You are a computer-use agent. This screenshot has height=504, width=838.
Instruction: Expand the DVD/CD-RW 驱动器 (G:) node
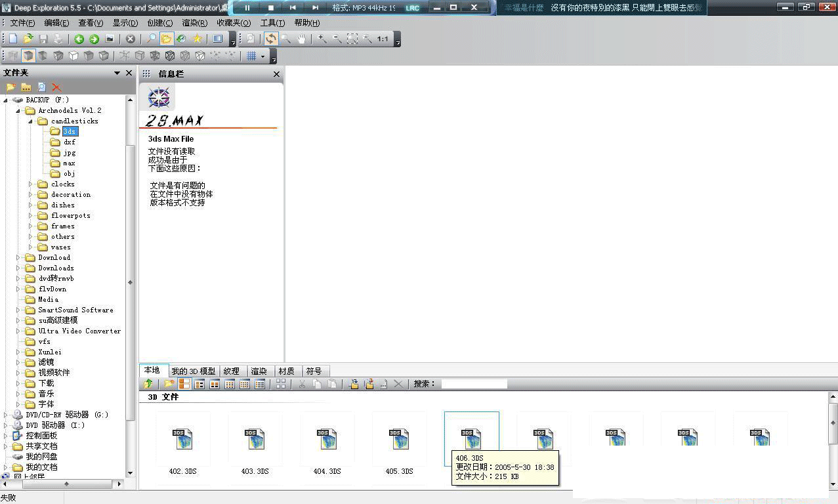pyautogui.click(x=5, y=415)
